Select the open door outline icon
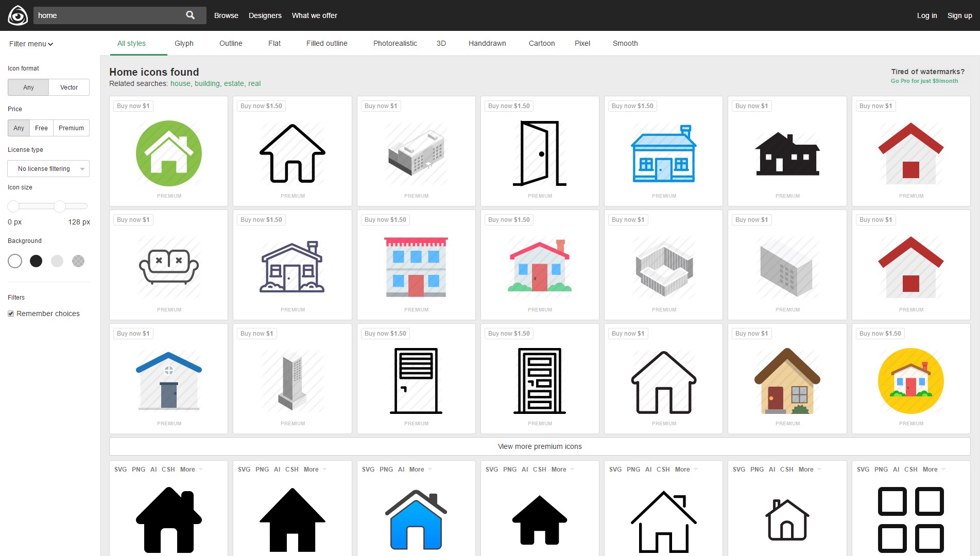 coord(540,153)
